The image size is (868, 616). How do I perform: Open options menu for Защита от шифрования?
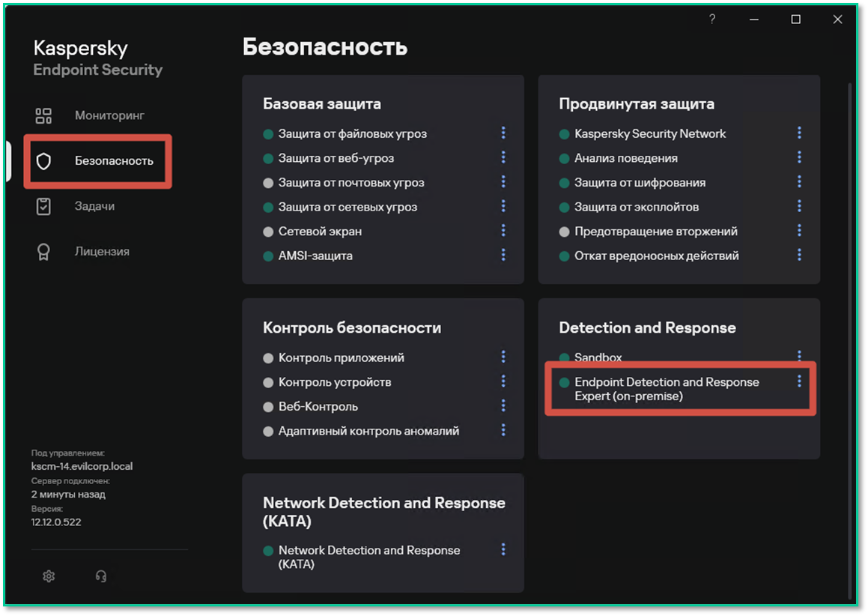tap(799, 181)
